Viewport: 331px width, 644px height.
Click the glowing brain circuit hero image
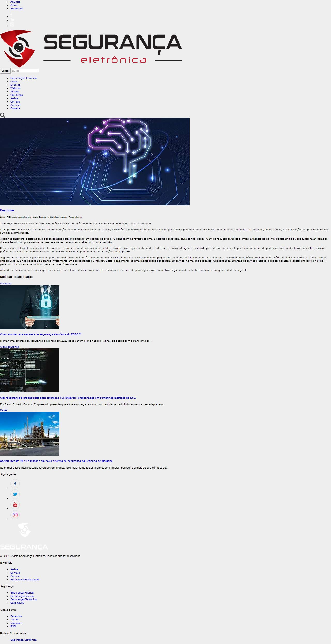point(95,162)
